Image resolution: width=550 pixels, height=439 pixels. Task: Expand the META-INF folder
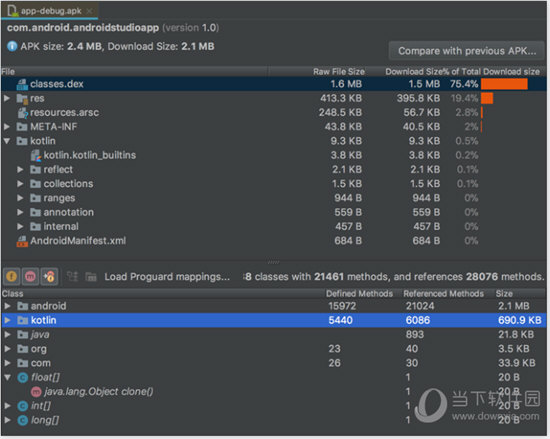(7, 127)
